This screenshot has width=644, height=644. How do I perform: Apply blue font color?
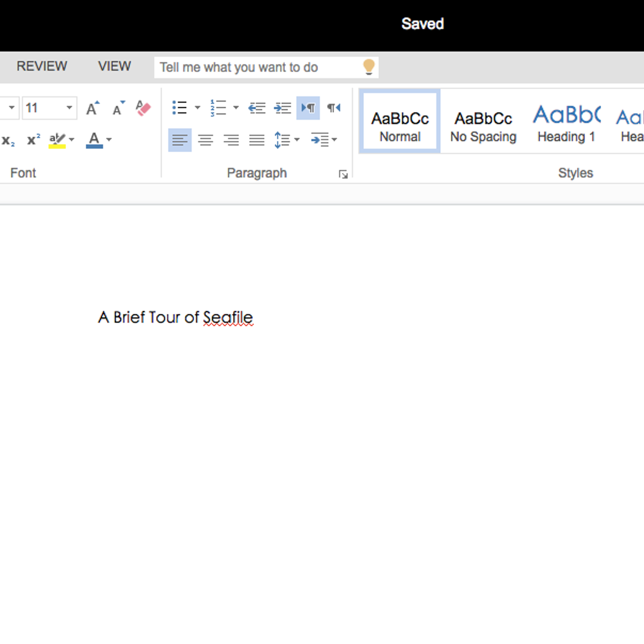[x=94, y=140]
